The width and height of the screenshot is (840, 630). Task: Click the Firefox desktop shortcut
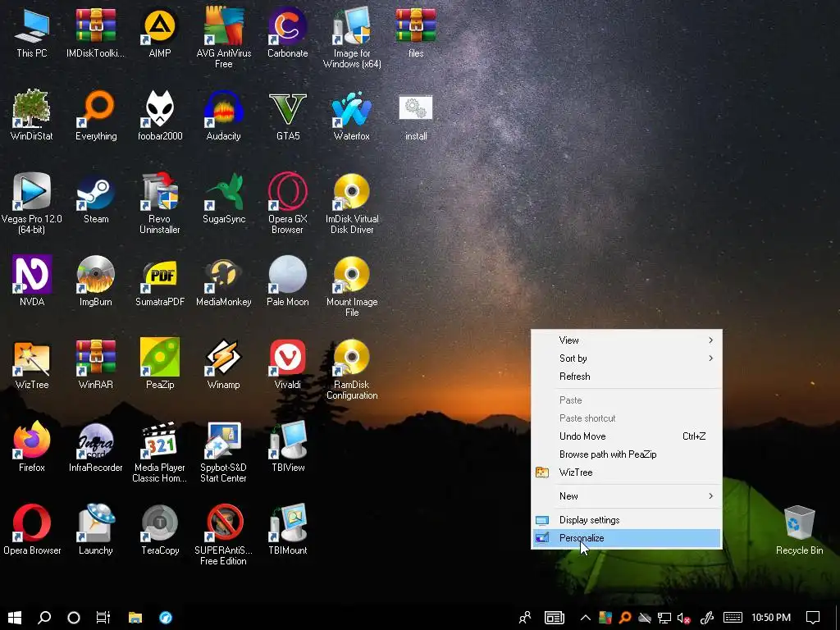pos(32,441)
